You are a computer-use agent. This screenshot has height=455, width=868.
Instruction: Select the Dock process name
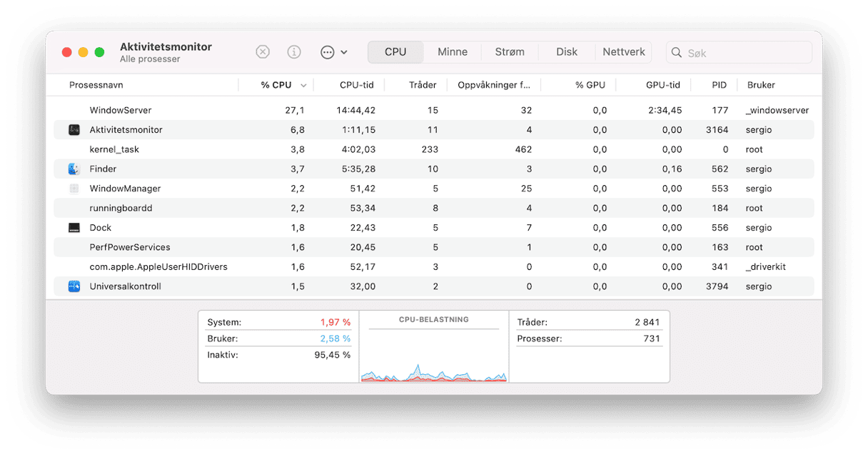tap(101, 228)
